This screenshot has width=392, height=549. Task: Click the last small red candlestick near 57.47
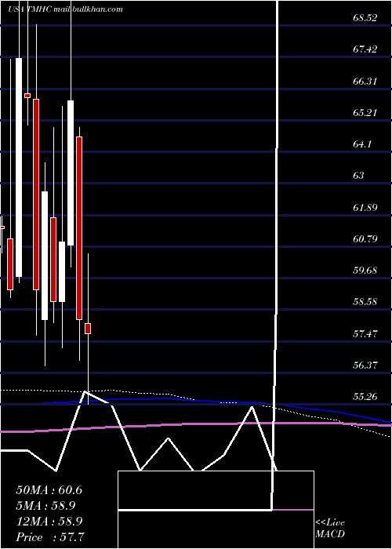pos(88,329)
